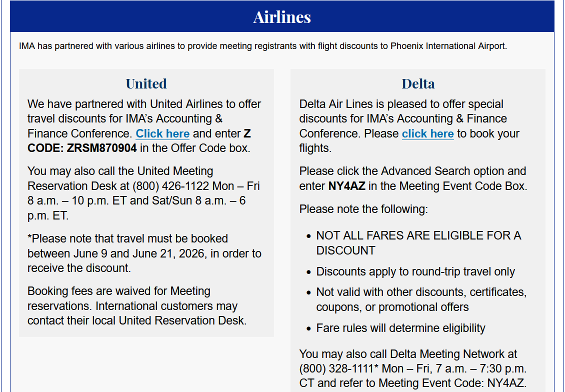
Task: Follow Delta's "click here" flight booking link
Action: pyautogui.click(x=427, y=133)
